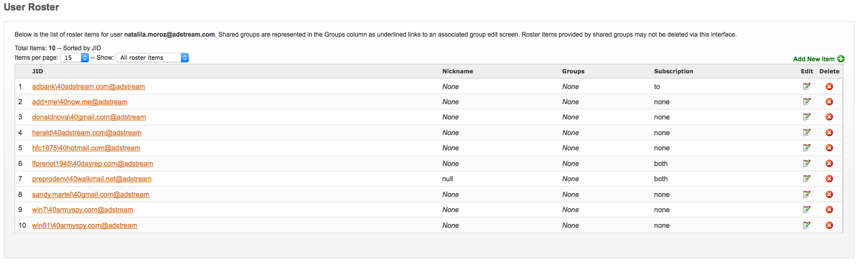Viewport: 868px width, 265px height.
Task: Open the win7\40armyspy.com@adstream JID link
Action: [83, 209]
